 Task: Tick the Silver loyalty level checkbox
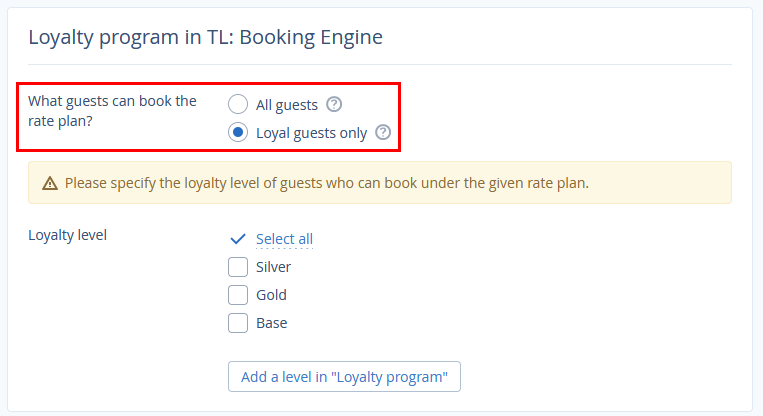click(238, 267)
